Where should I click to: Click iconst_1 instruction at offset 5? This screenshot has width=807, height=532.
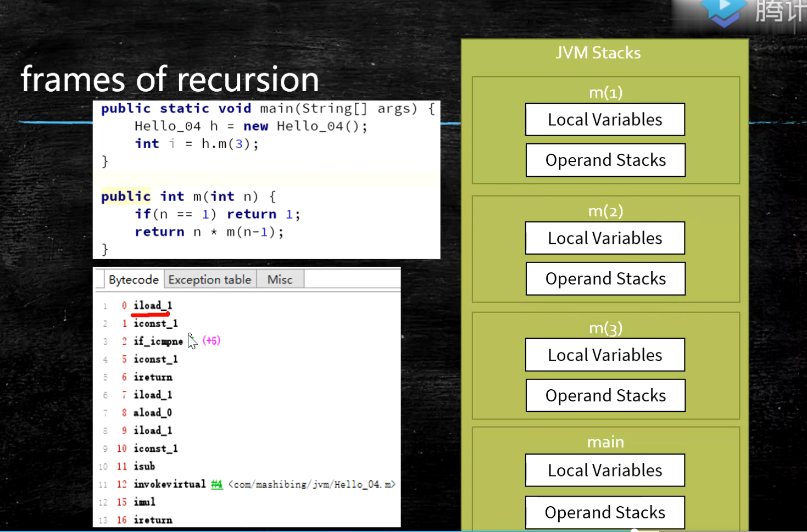[x=155, y=359]
